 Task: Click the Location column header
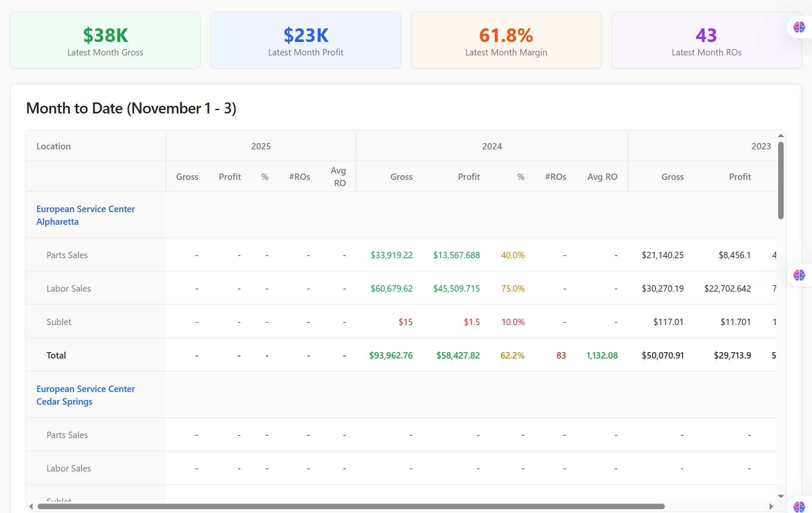(x=54, y=146)
